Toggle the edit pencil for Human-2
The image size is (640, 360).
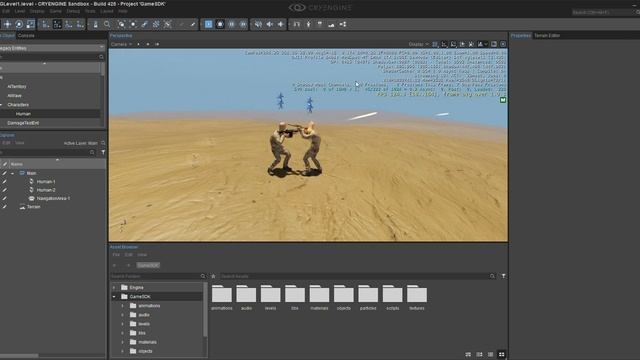4,190
